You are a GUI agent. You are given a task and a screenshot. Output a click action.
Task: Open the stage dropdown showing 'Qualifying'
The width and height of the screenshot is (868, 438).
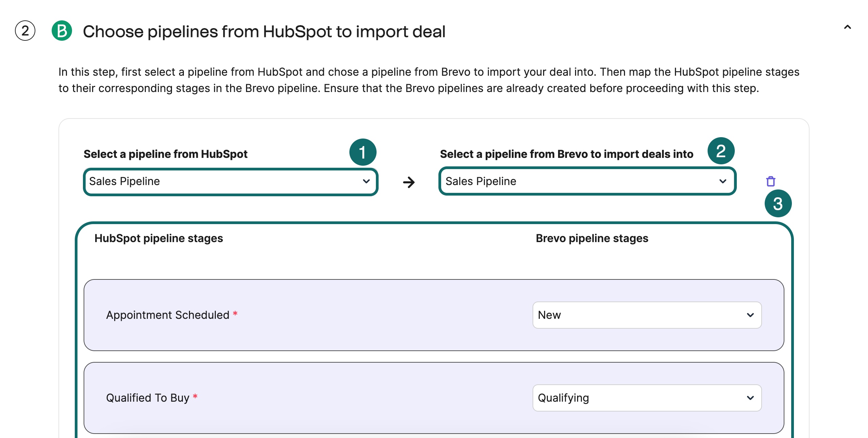coord(647,398)
